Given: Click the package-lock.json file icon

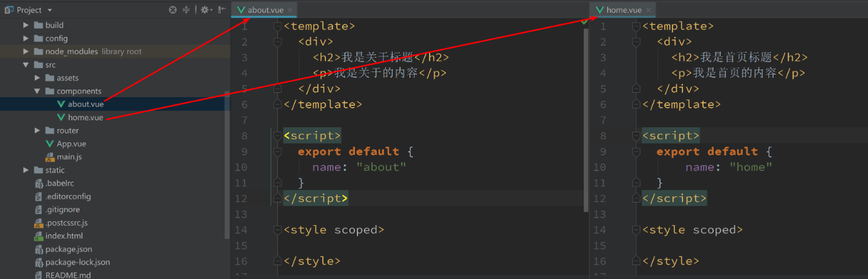Looking at the screenshot, I should tap(38, 262).
